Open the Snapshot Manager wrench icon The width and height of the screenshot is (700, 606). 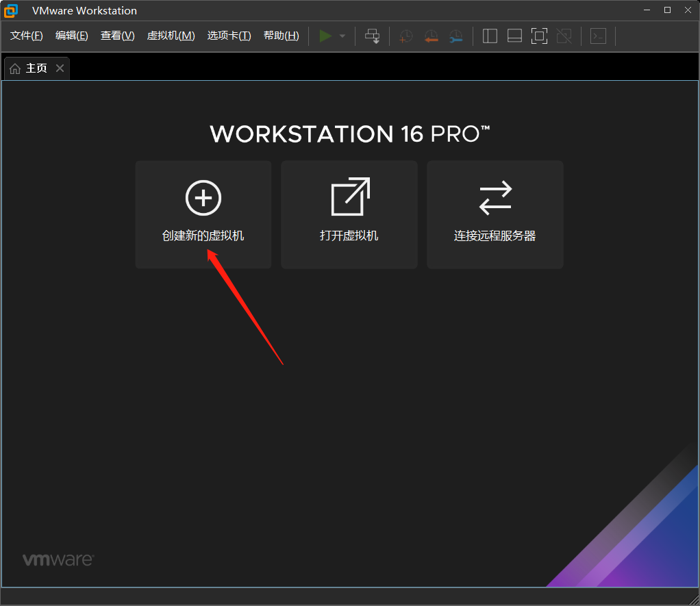point(455,36)
